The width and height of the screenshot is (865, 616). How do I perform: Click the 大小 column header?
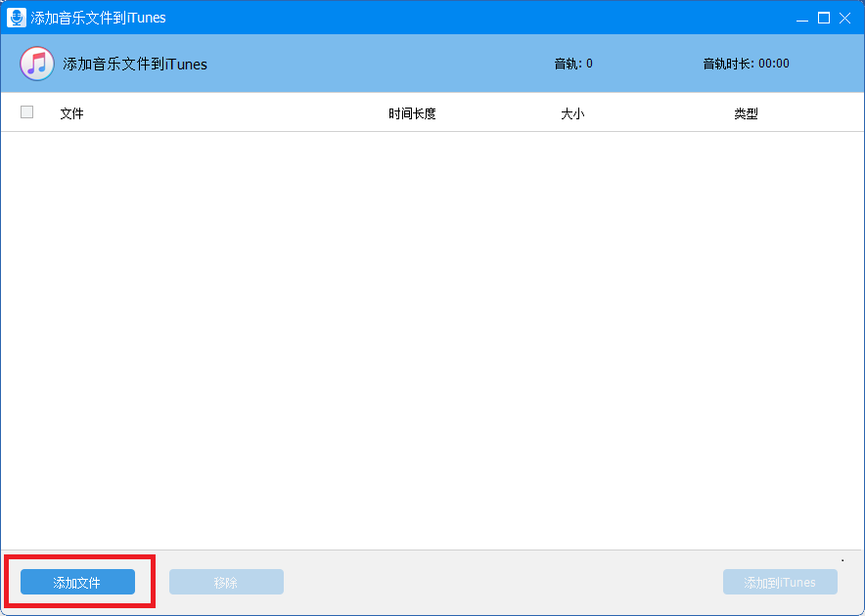[x=572, y=113]
